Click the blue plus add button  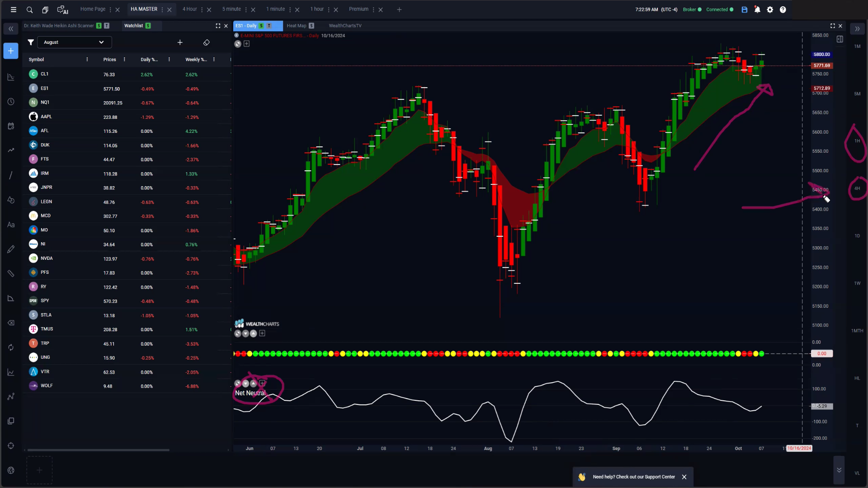pyautogui.click(x=11, y=51)
